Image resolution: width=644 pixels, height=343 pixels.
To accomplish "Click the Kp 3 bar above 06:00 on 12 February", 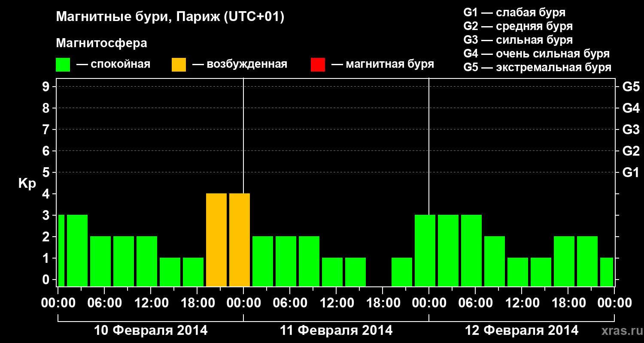I will [471, 250].
